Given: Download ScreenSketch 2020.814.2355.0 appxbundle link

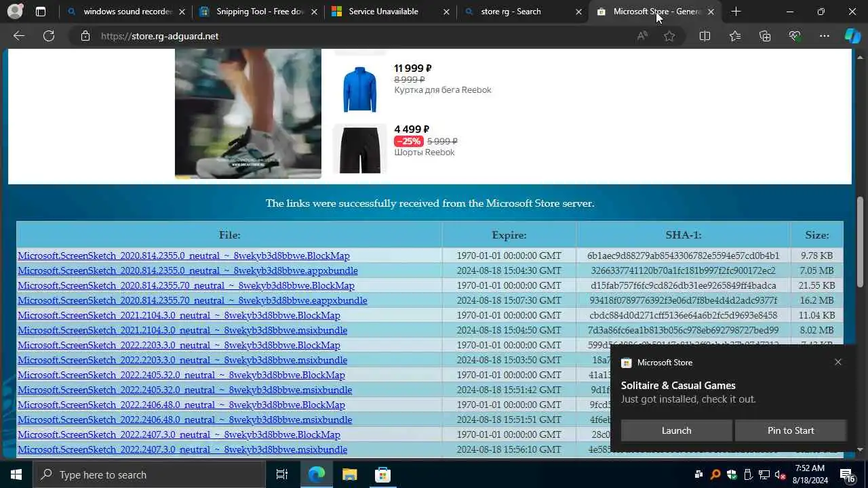Looking at the screenshot, I should 188,270.
